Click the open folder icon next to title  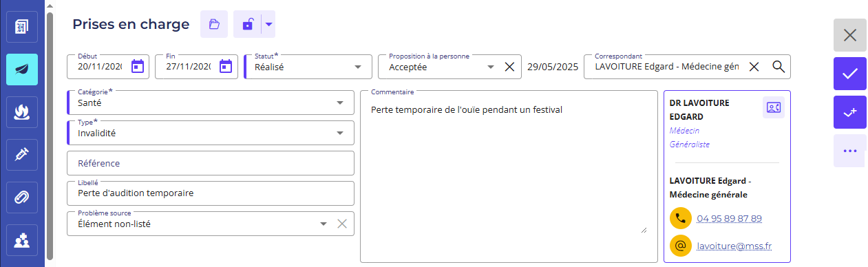(214, 24)
